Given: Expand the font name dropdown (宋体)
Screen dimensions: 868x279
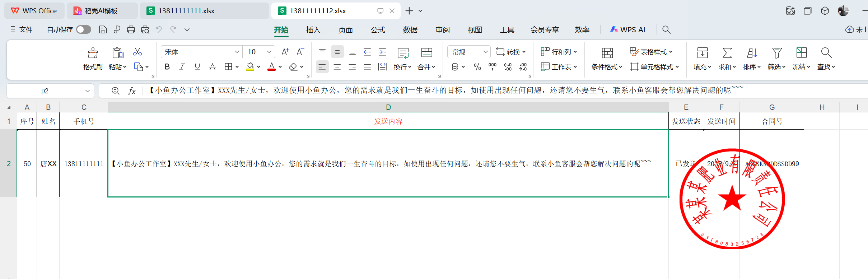Looking at the screenshot, I should (x=237, y=52).
